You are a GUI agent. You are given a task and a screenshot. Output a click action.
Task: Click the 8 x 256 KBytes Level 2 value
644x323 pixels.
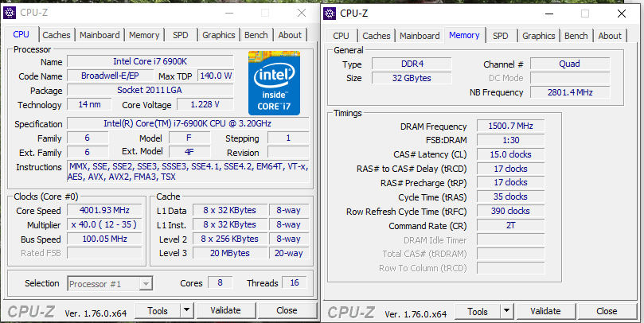tap(230, 239)
